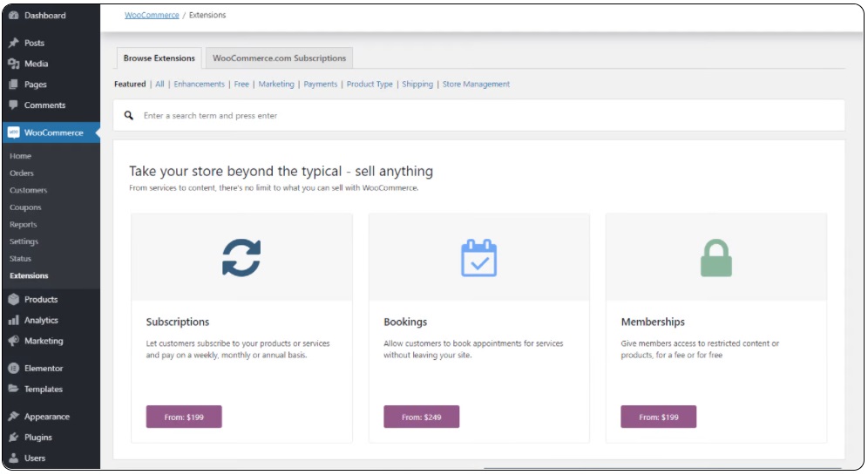
Task: Open the Bookings card title
Action: coord(405,322)
